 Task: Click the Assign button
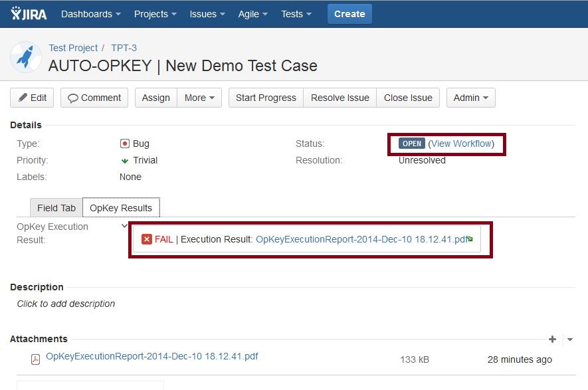coord(156,98)
